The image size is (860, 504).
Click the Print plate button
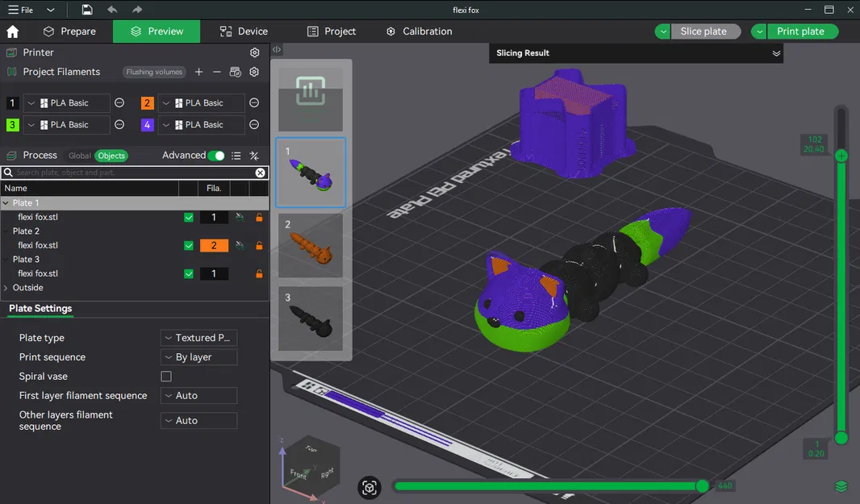(x=803, y=31)
